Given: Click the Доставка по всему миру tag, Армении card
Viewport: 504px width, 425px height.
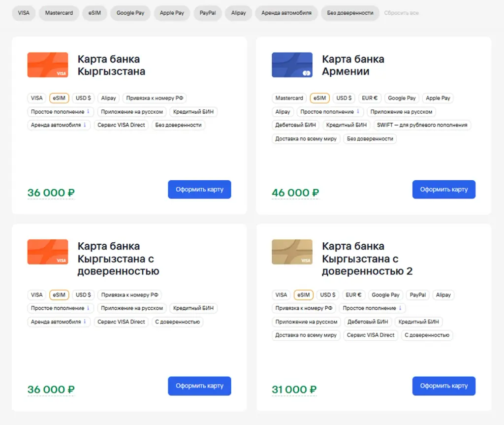Looking at the screenshot, I should (x=306, y=139).
